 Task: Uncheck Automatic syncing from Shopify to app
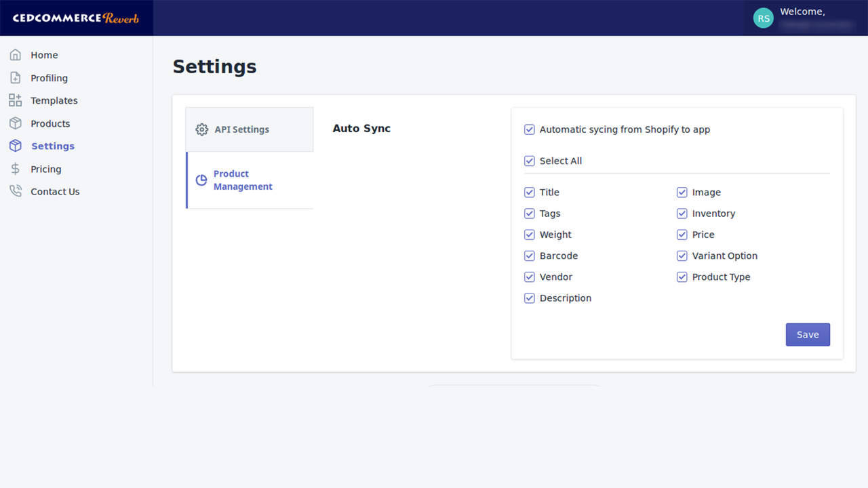529,129
